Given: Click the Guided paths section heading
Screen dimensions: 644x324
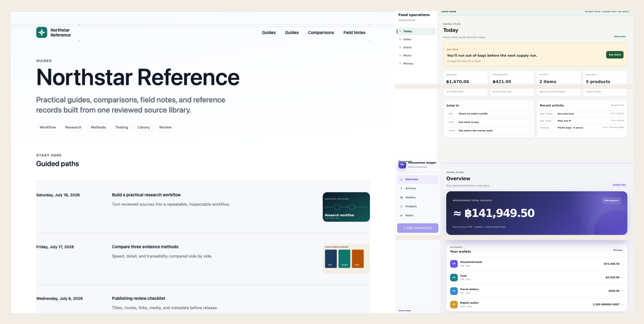Looking at the screenshot, I should tap(58, 164).
